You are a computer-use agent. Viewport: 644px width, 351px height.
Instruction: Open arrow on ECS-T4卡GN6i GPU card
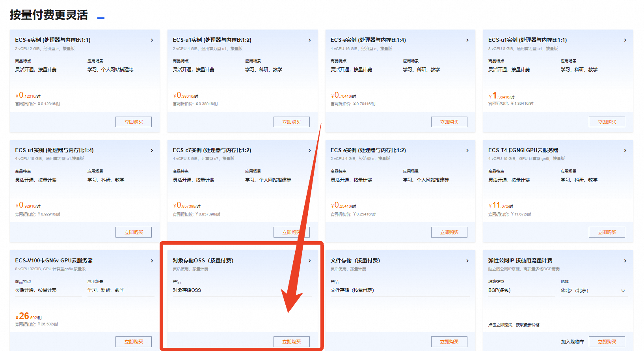[625, 150]
